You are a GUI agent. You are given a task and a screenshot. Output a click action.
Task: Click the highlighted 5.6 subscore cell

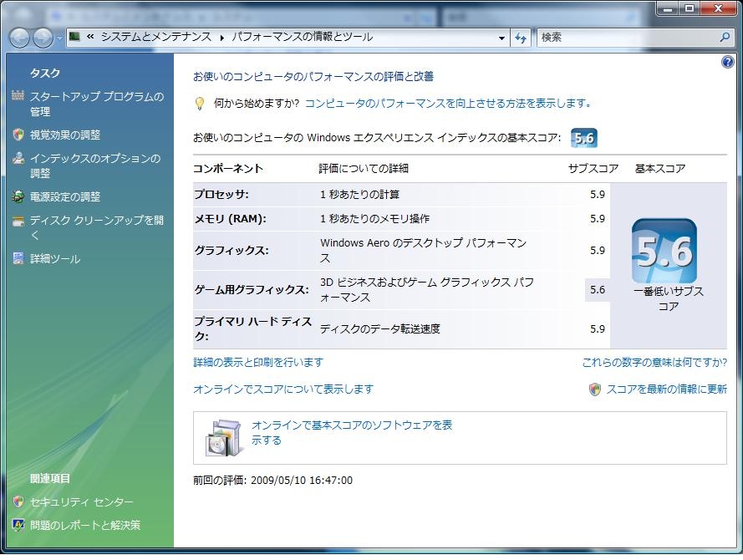point(598,289)
